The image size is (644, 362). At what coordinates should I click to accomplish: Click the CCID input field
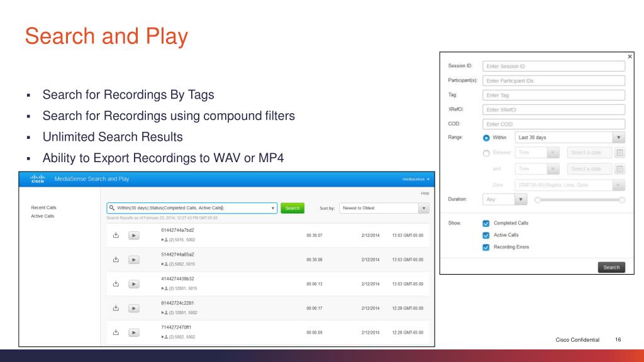553,124
